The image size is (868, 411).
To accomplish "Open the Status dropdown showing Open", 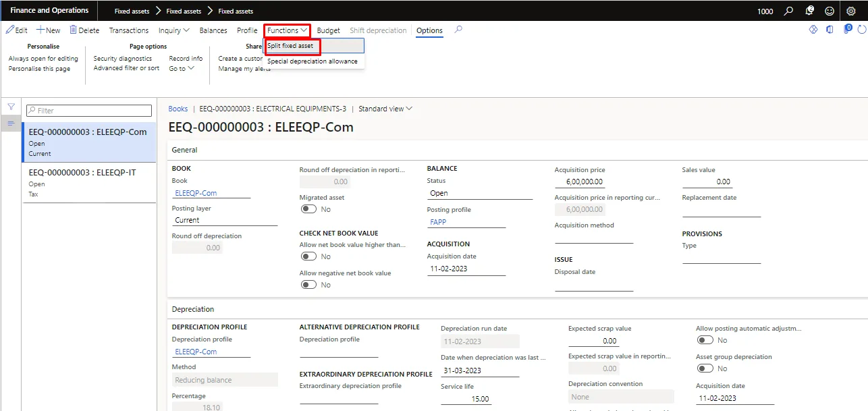I will point(480,193).
